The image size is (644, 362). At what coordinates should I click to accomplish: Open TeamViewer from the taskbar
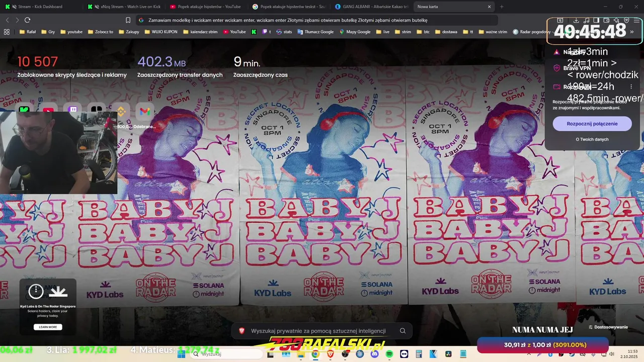[x=404, y=354]
